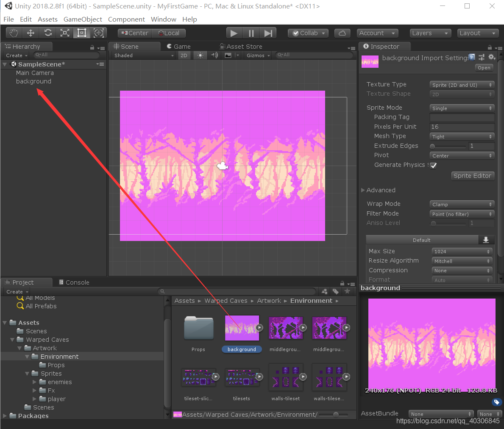This screenshot has height=429, width=504.
Task: Open platform override download icon
Action: click(x=486, y=240)
